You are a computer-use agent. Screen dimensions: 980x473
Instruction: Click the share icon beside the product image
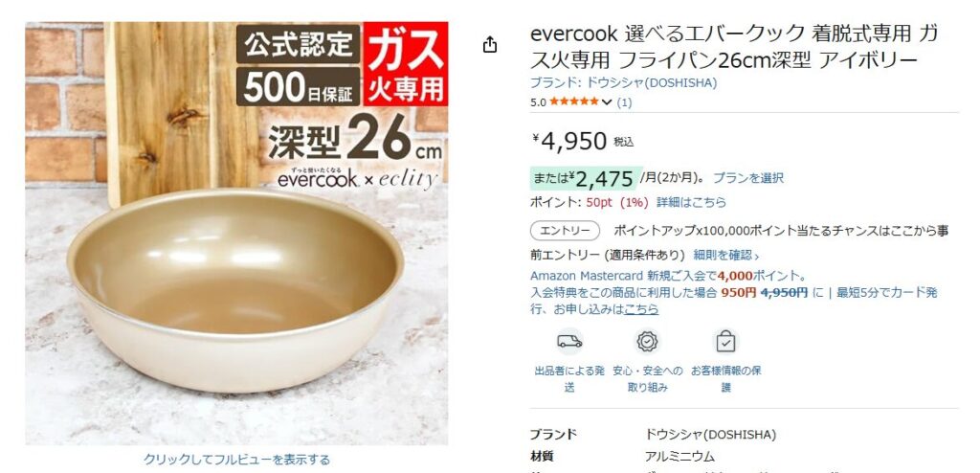pyautogui.click(x=490, y=44)
